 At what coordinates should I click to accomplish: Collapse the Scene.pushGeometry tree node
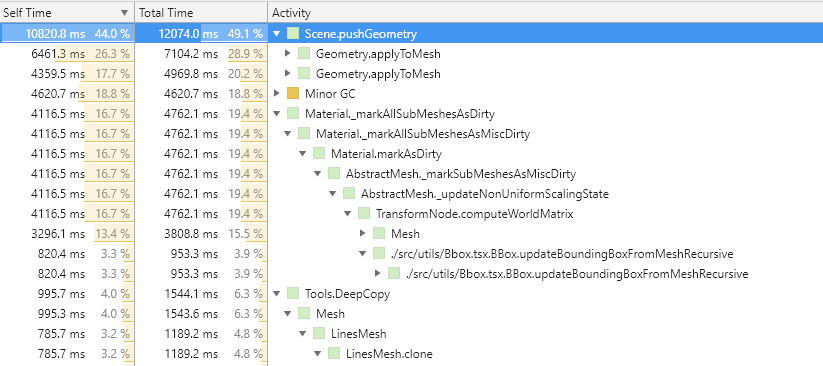click(277, 34)
